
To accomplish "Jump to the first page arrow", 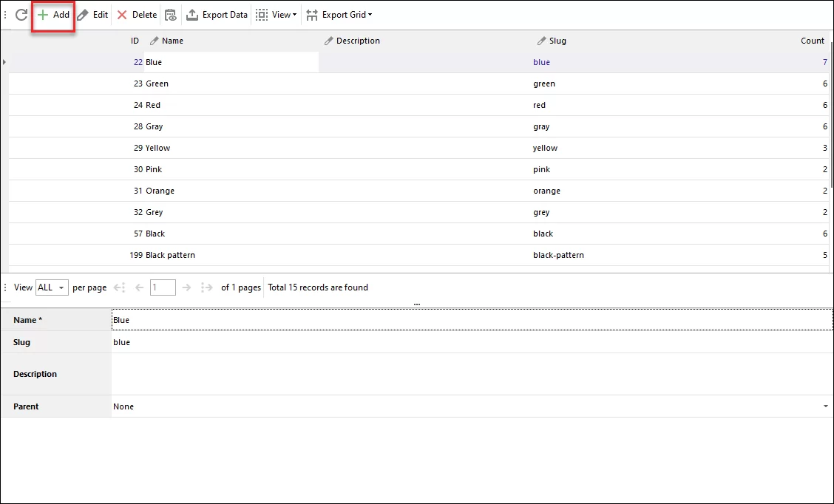I will pos(120,287).
